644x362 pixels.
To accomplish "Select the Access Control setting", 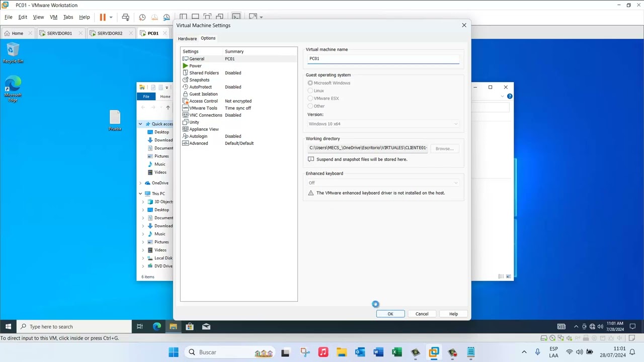I will [x=238, y=101].
